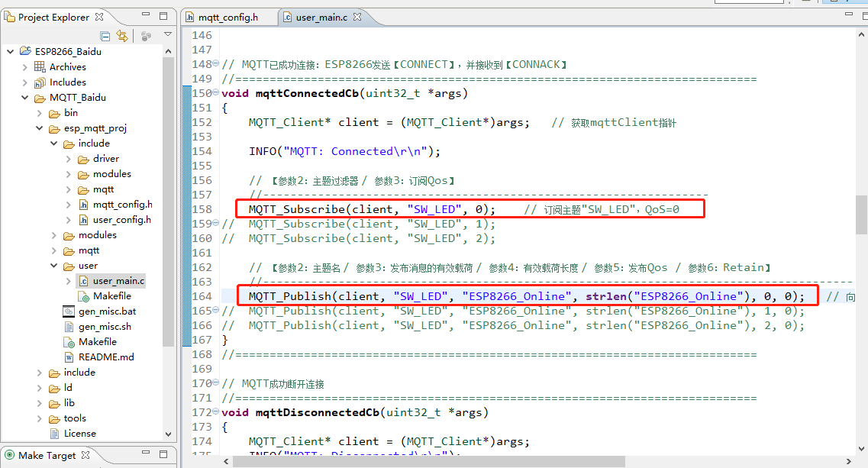Image resolution: width=868 pixels, height=468 pixels.
Task: Expand the Archives tree node
Action: coord(24,66)
